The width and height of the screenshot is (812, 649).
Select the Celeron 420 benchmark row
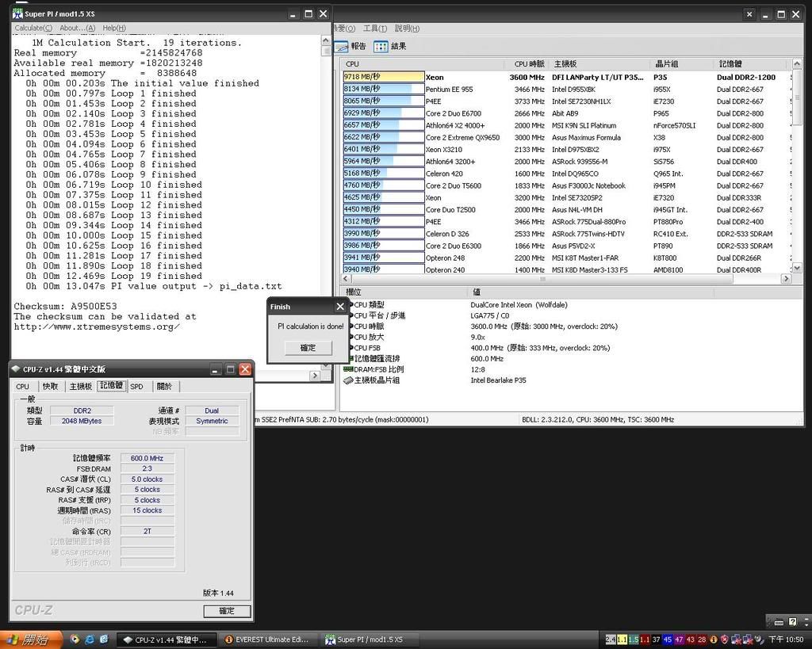pyautogui.click(x=566, y=174)
